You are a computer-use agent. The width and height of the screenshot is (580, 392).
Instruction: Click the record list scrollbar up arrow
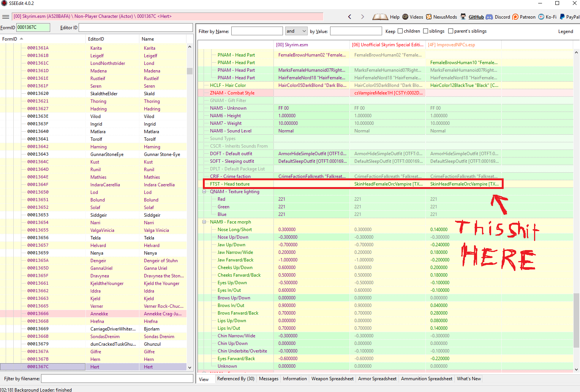[190, 47]
